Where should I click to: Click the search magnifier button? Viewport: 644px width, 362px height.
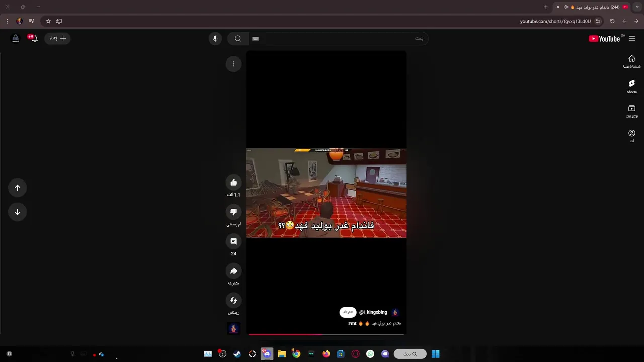238,39
